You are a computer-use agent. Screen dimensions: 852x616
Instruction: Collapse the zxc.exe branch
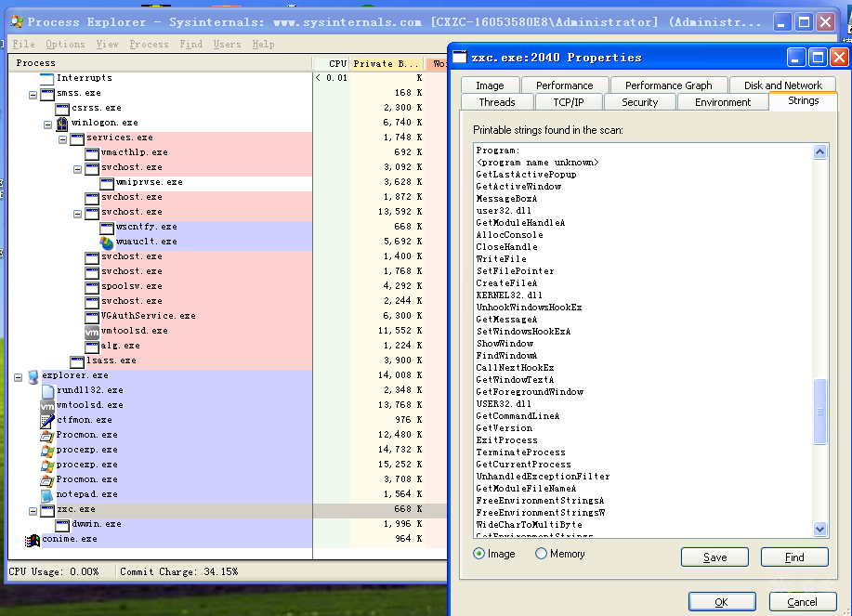(33, 511)
